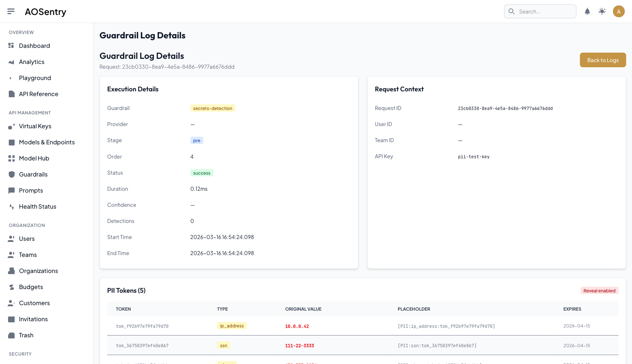The width and height of the screenshot is (632, 364).
Task: Click the Trash icon in the sidebar
Action: click(x=11, y=335)
